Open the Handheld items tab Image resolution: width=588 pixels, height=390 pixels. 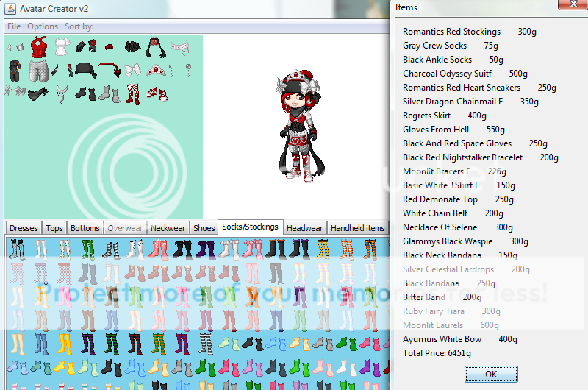[x=357, y=228]
